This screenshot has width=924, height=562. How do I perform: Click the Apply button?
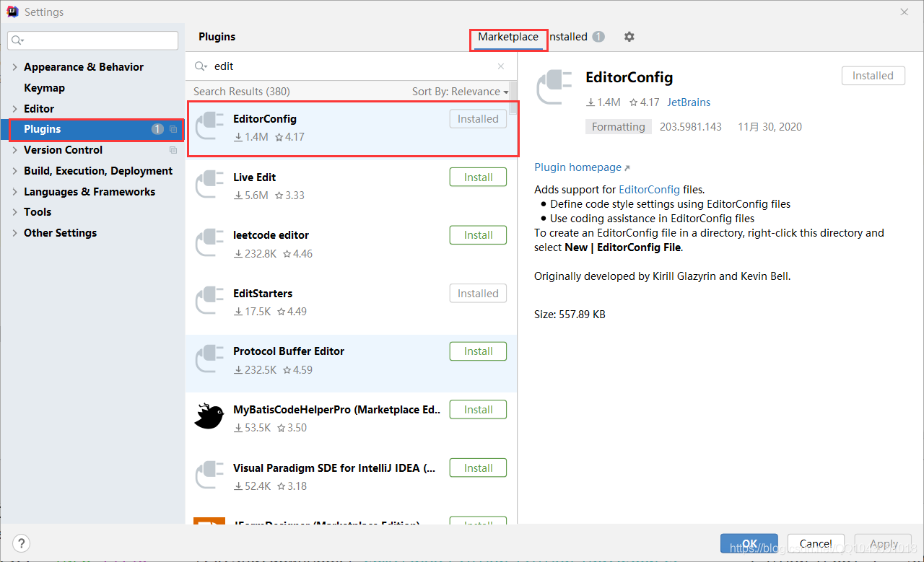(883, 543)
